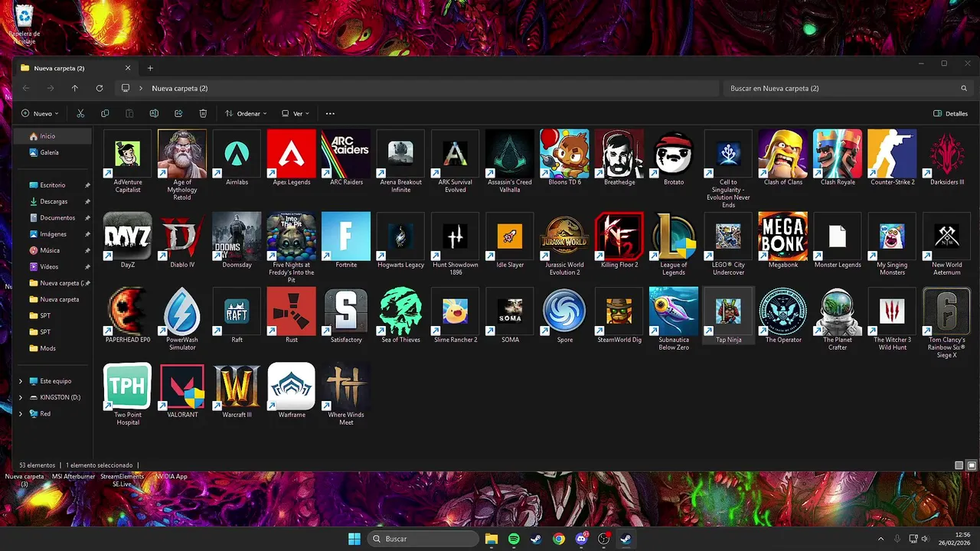Image resolution: width=980 pixels, height=551 pixels.
Task: Select the Age of Mythology Retold icon
Action: click(x=182, y=154)
